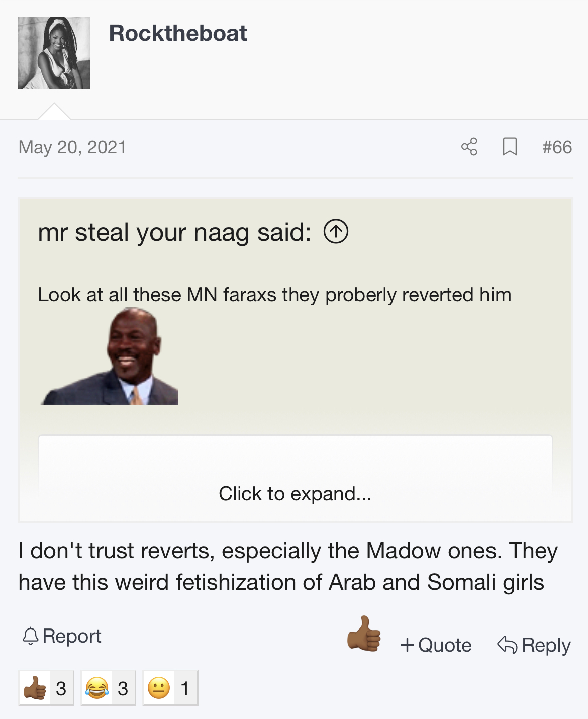View users who reacted with laughing emoji
The width and height of the screenshot is (588, 719).
tap(108, 688)
